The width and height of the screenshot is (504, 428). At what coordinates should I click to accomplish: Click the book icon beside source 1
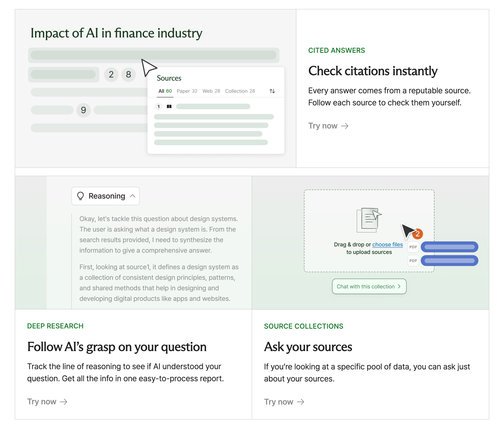[169, 106]
